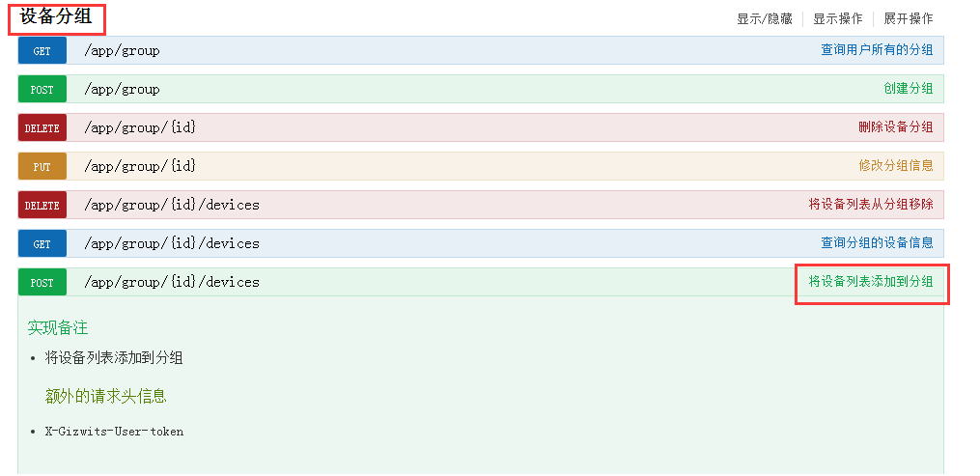Click the 设备分组 section heading
Viewport: 980px width, 476px height.
click(56, 16)
